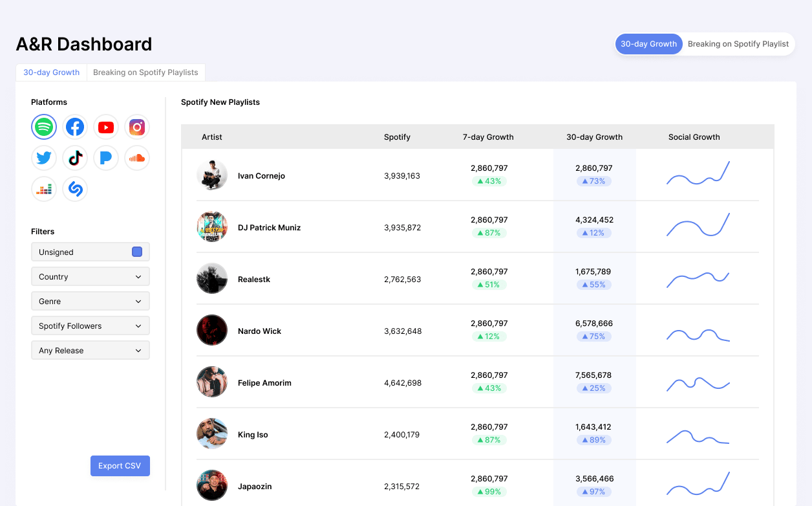812x506 pixels.
Task: Click the Export CSV button
Action: click(x=120, y=466)
